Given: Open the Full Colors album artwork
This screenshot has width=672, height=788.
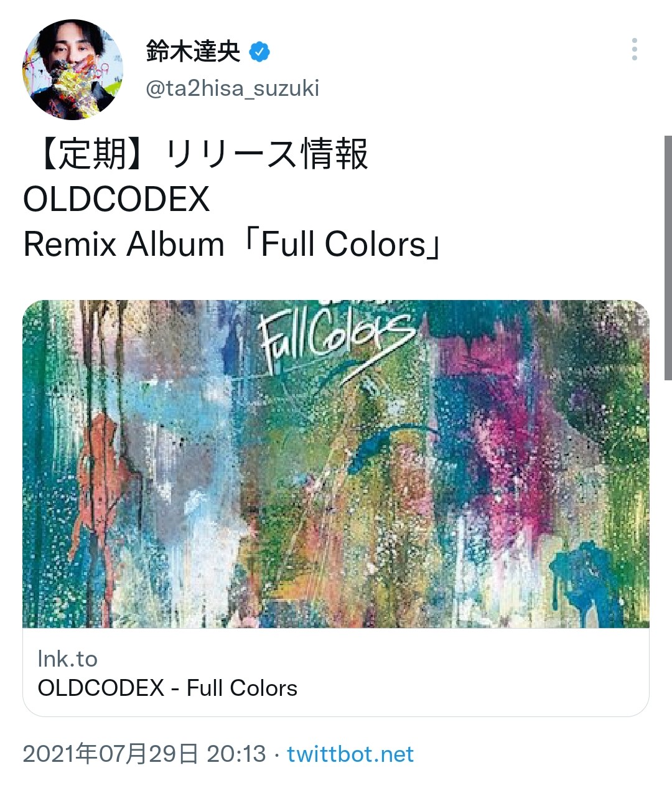Looking at the screenshot, I should [336, 464].
